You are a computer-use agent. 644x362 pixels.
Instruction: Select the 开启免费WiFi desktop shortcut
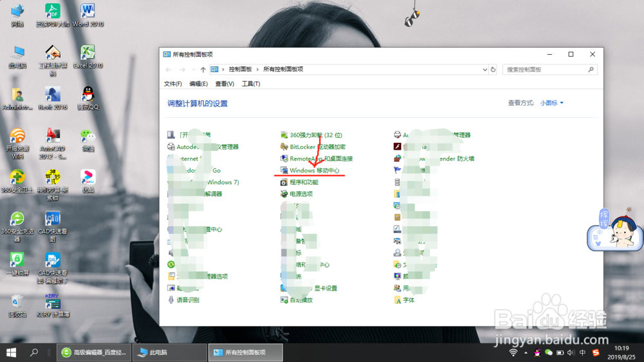click(x=17, y=144)
